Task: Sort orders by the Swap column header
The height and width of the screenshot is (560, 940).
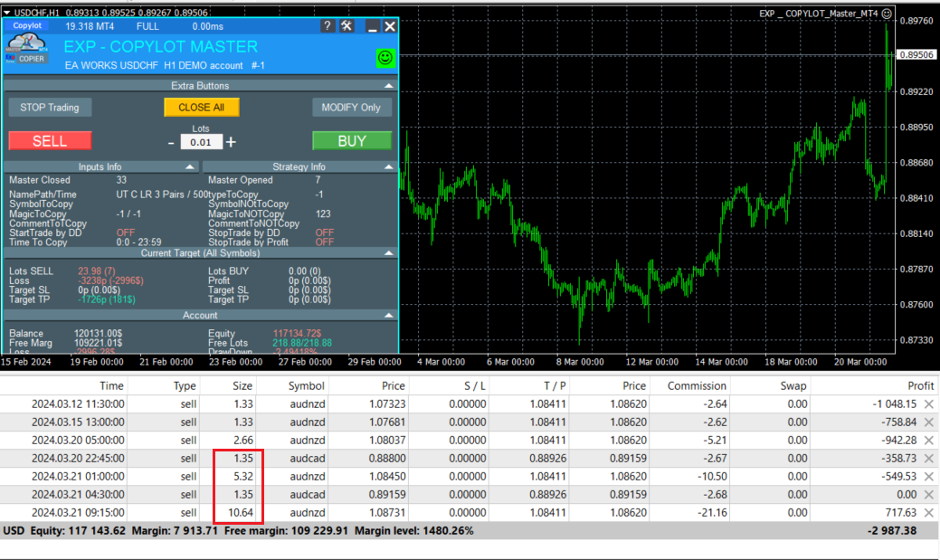Action: (793, 386)
